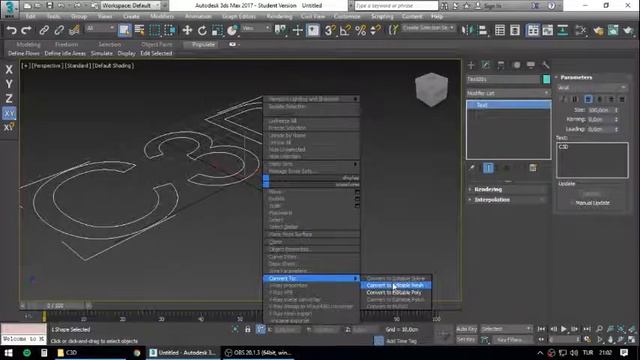Viewport: 640px width, 360px height.
Task: Switch to the Create command panel tab
Action: pos(471,65)
